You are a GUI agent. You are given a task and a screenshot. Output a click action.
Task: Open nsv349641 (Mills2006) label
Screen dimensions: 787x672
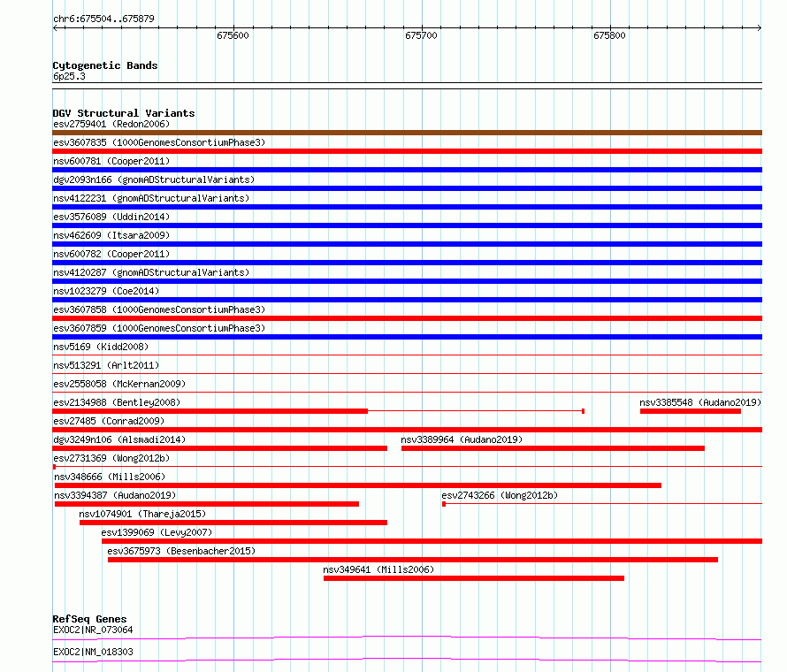(378, 569)
